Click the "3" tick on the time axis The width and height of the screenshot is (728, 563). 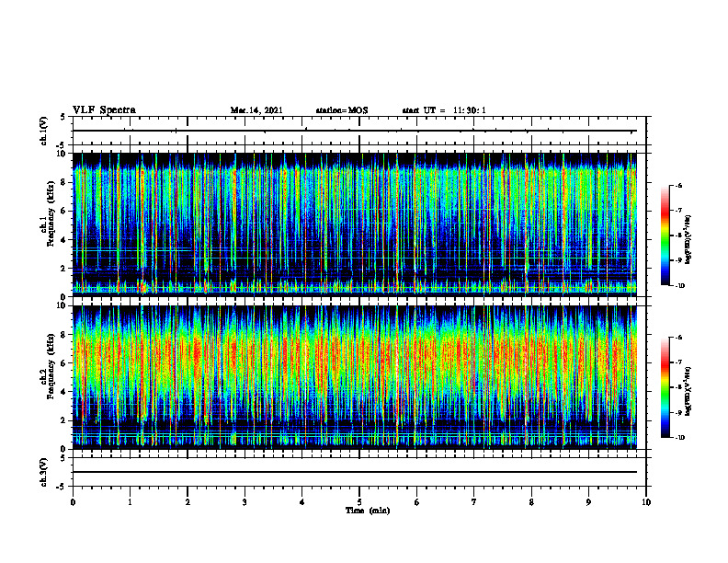(245, 502)
